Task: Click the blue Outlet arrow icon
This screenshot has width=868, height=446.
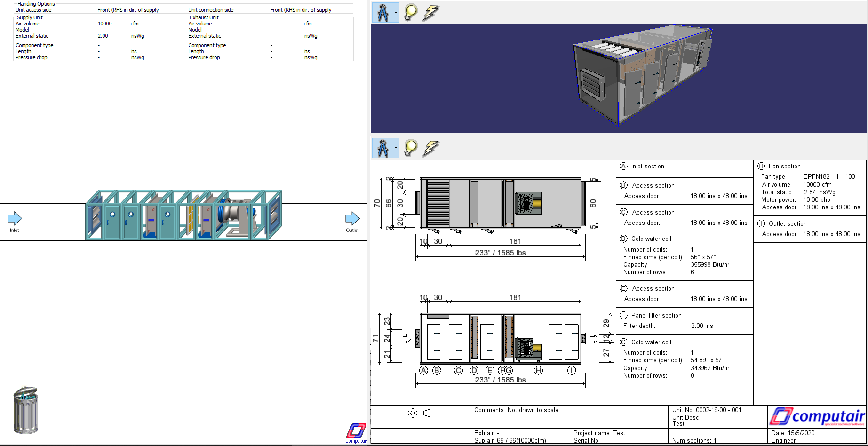Action: point(352,218)
